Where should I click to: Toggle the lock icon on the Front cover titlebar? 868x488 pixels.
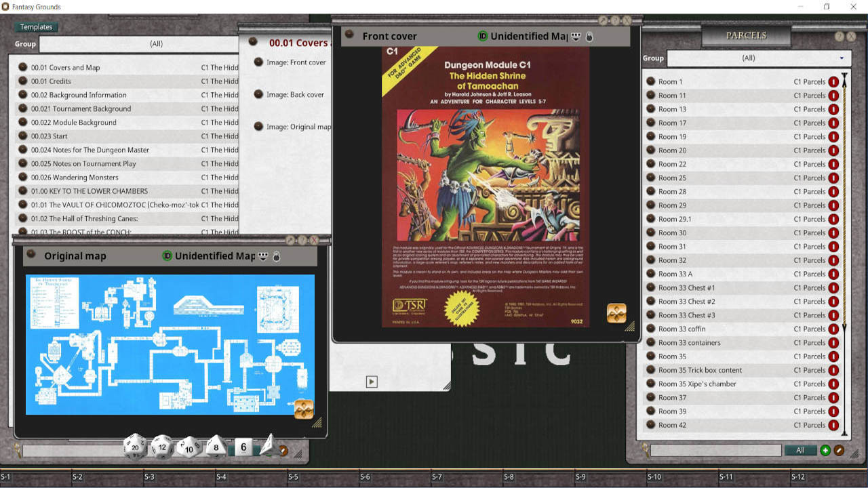point(589,37)
